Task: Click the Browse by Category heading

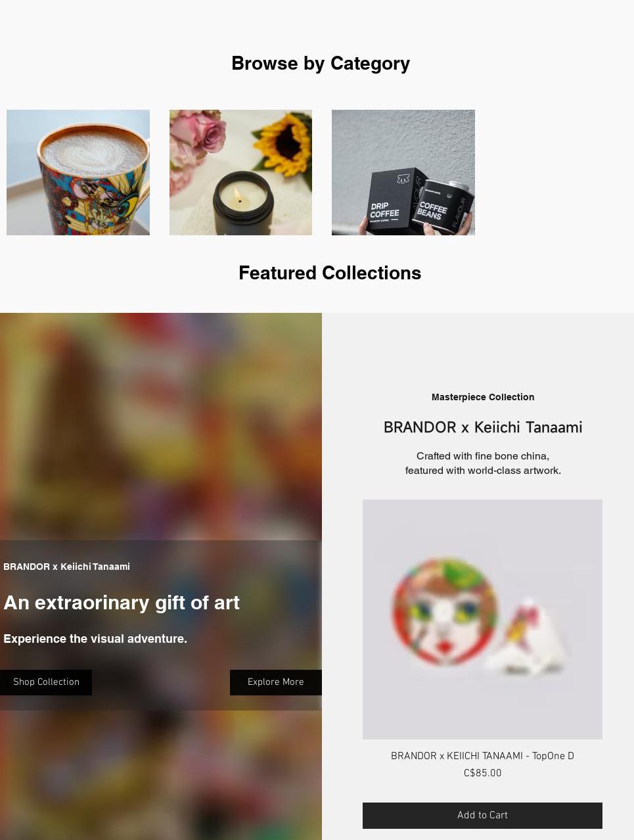Action: tap(321, 63)
